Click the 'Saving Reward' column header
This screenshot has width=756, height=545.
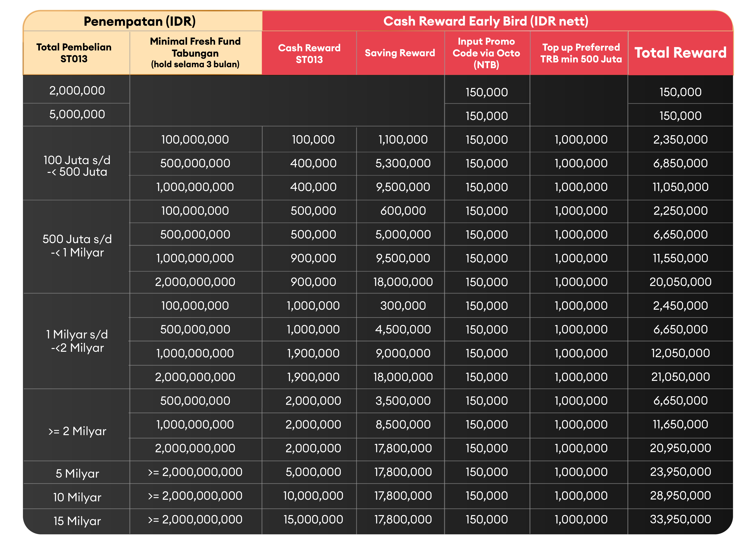[400, 53]
